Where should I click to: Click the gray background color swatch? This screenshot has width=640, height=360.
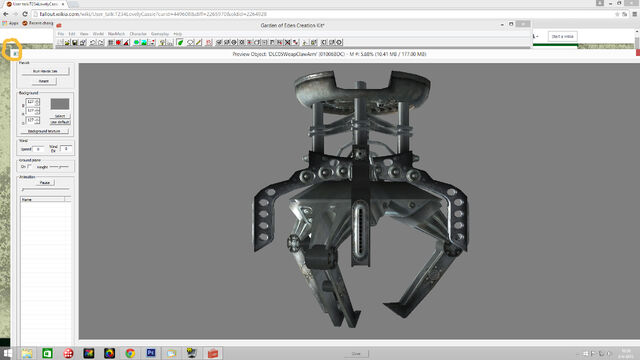(60, 104)
